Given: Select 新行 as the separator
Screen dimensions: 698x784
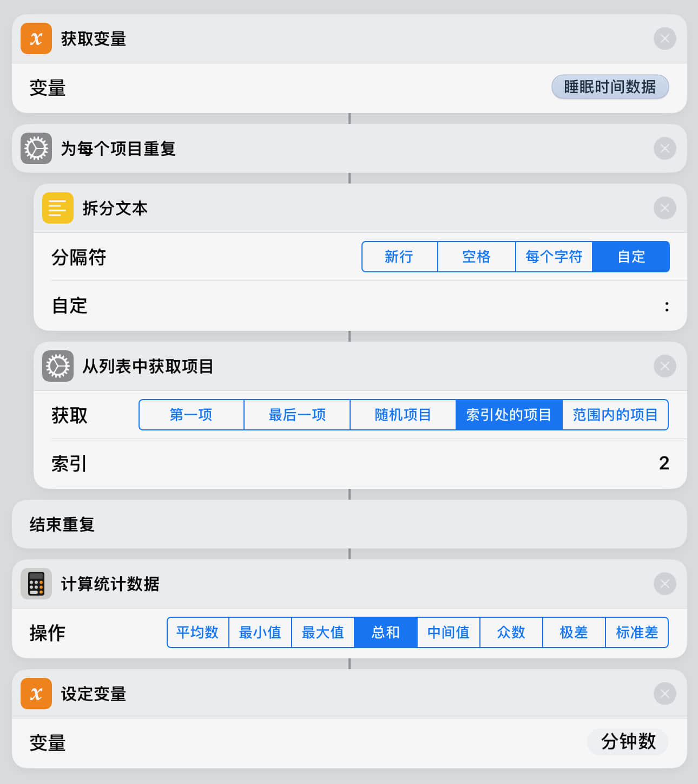Looking at the screenshot, I should 399,257.
